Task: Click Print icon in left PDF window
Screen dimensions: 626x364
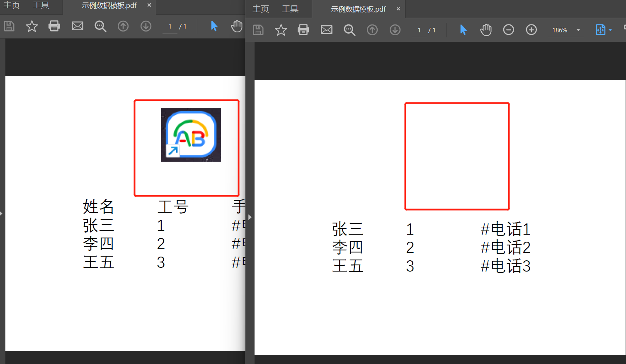Action: tap(54, 26)
